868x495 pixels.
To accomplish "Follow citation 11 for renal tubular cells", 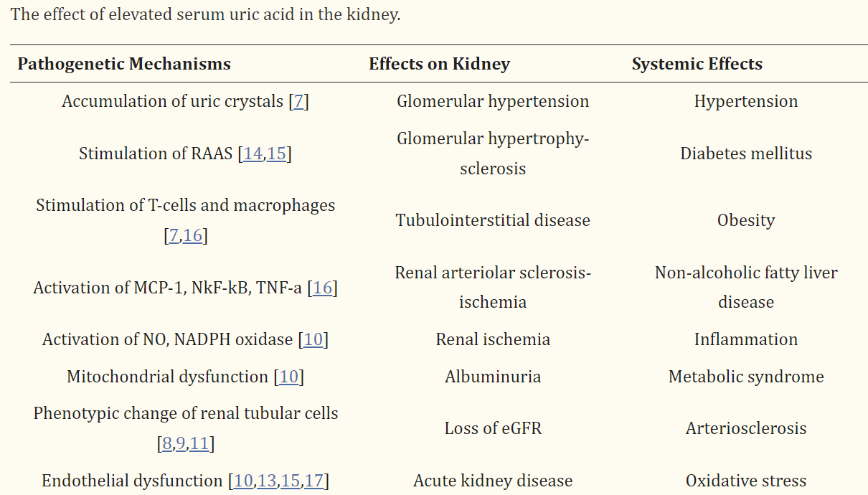I will 199,444.
